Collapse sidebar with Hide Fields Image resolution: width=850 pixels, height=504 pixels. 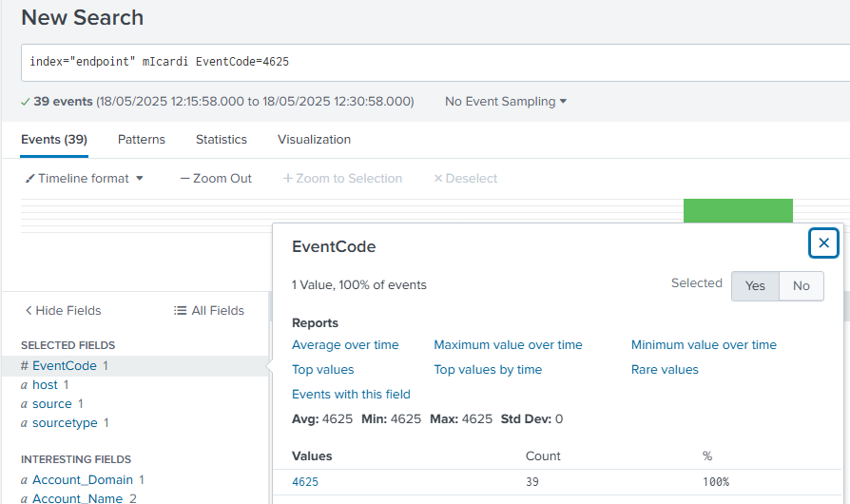point(64,311)
